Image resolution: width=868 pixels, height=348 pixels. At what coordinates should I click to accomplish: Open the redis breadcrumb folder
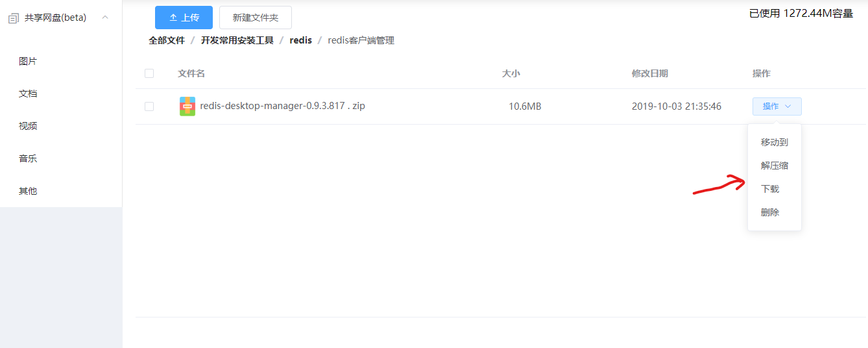(301, 40)
